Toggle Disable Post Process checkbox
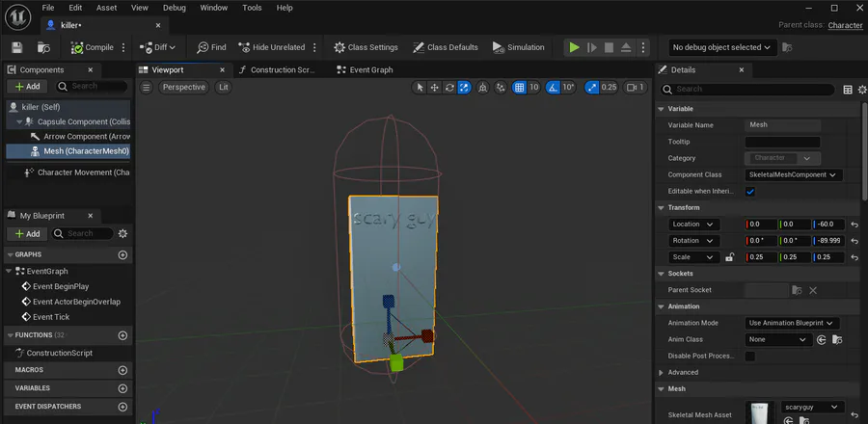Screen dimensions: 868x424 click(x=750, y=356)
